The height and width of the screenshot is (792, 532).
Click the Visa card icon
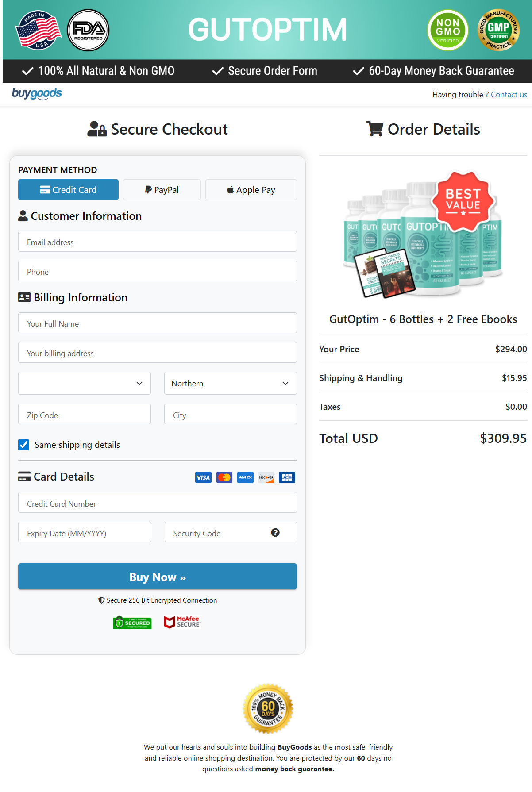coord(203,477)
